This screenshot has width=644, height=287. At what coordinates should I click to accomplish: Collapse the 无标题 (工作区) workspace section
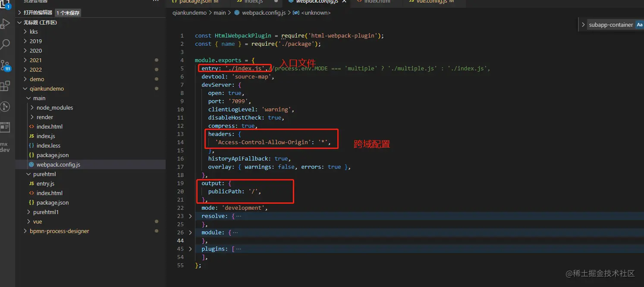[x=20, y=22]
